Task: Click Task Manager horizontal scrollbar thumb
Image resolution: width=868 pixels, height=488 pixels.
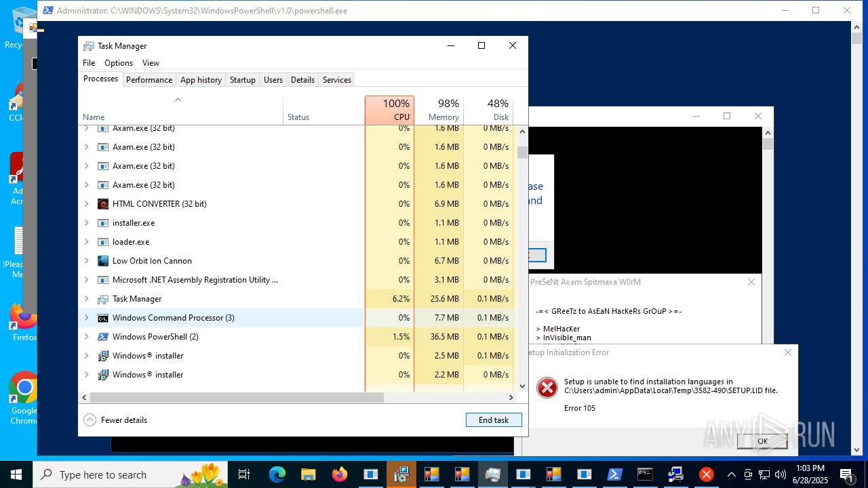Action: 237,397
